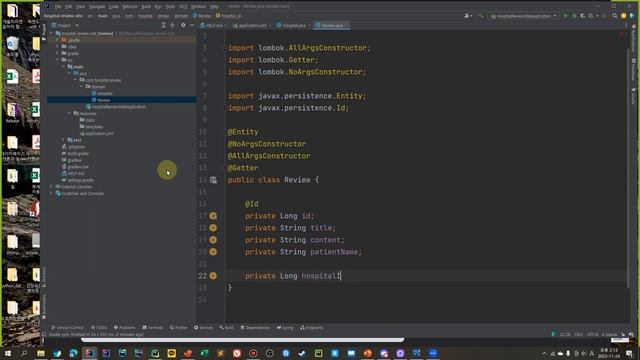Open the Build menu
The height and width of the screenshot is (360, 640).
146,7
